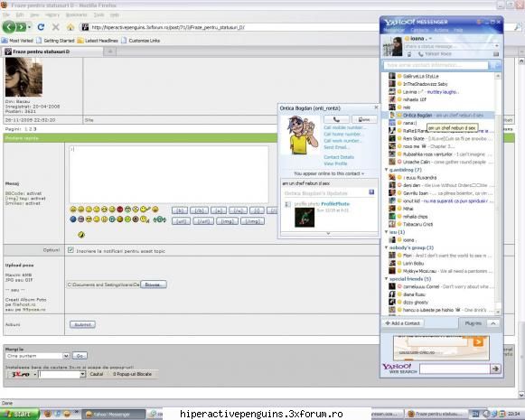The width and height of the screenshot is (525, 420).
Task: Open the status message dropdown arrow
Action: pos(497,46)
